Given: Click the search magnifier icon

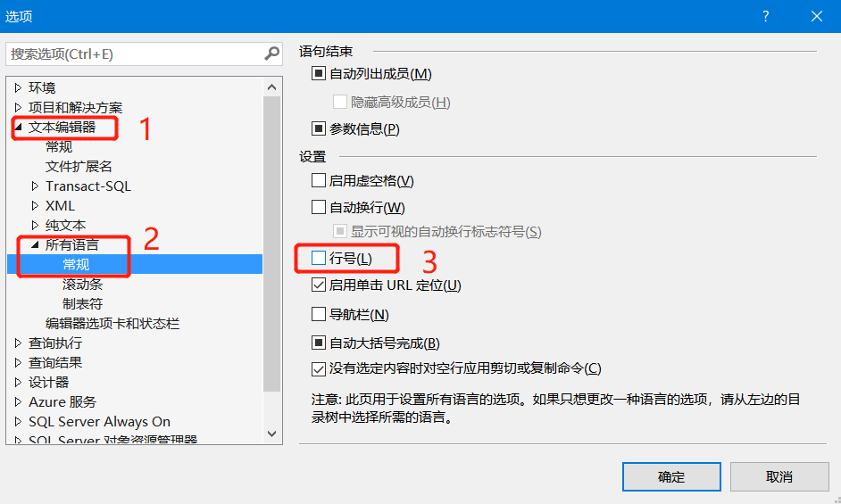Looking at the screenshot, I should [x=272, y=54].
